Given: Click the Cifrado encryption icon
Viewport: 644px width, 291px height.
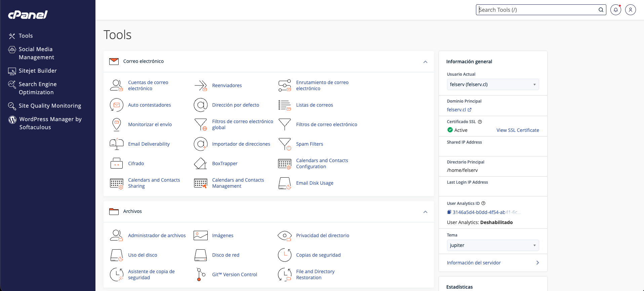Looking at the screenshot, I should click(117, 163).
